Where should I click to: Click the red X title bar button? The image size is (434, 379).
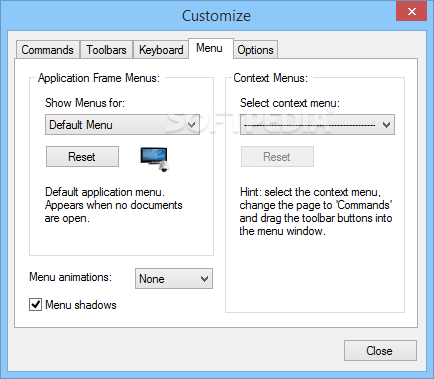point(411,11)
